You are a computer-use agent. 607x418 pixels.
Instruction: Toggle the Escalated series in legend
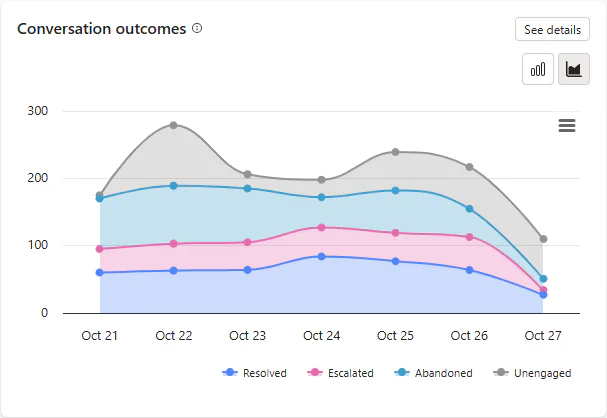coord(340,373)
